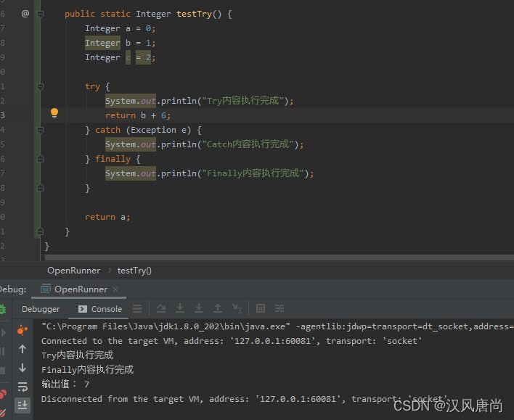Screen dimensions: 514x420
Task: Click the Stop debug session icon
Action: coord(3,371)
